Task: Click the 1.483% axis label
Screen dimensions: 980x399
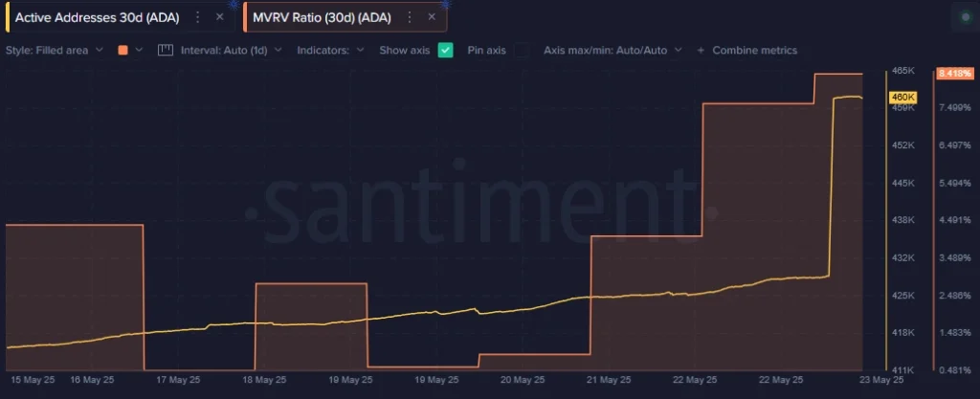Action: pos(954,332)
